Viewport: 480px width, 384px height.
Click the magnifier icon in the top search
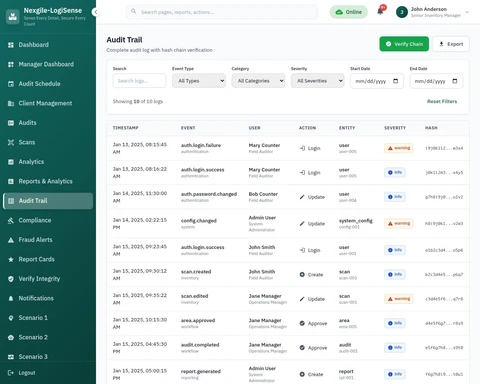coord(133,11)
